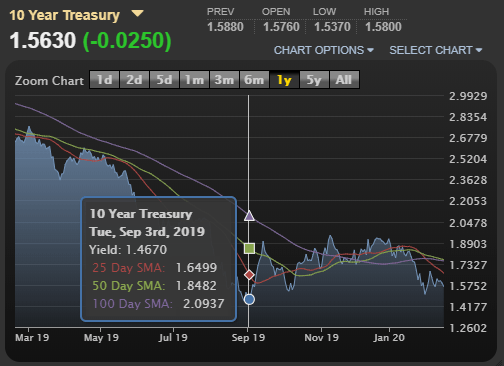Screen dimensions: 504x366
Task: Choose the 5y zoom button
Action: tap(314, 80)
